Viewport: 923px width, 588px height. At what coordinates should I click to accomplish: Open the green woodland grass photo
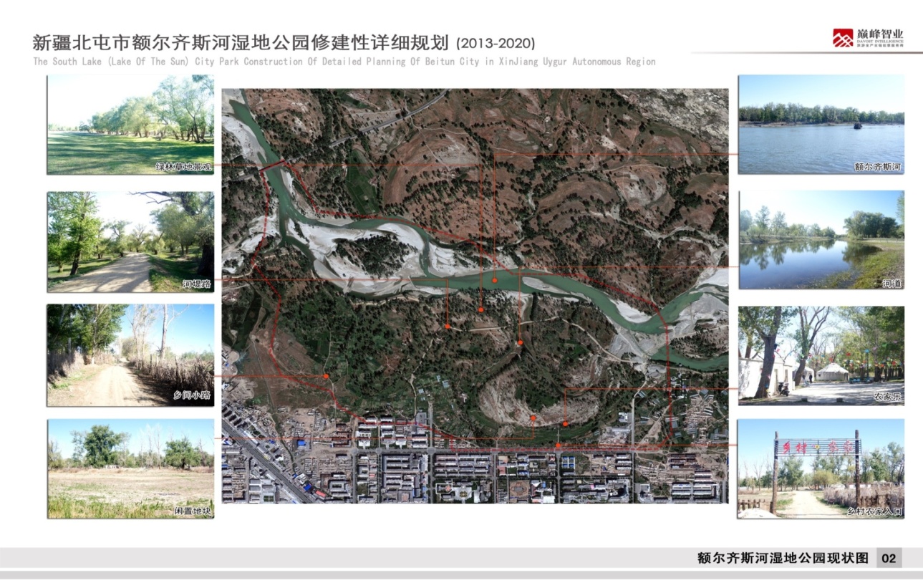tap(130, 125)
